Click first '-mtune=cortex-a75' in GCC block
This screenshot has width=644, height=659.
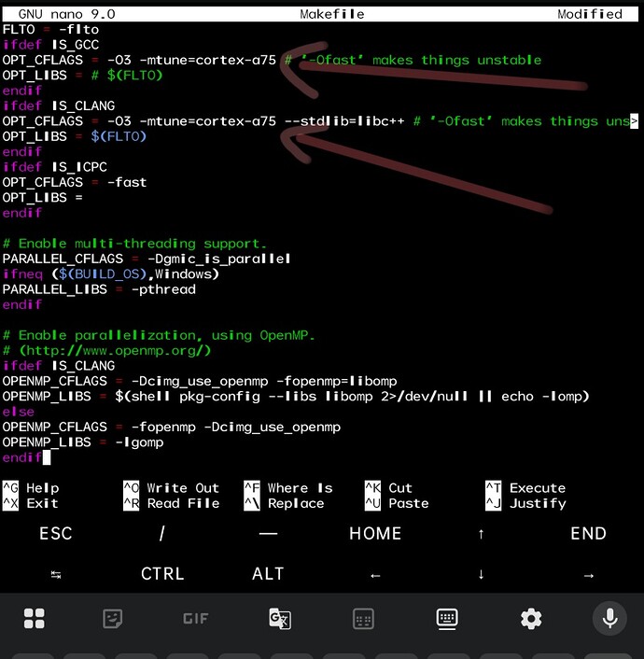pyautogui.click(x=207, y=60)
